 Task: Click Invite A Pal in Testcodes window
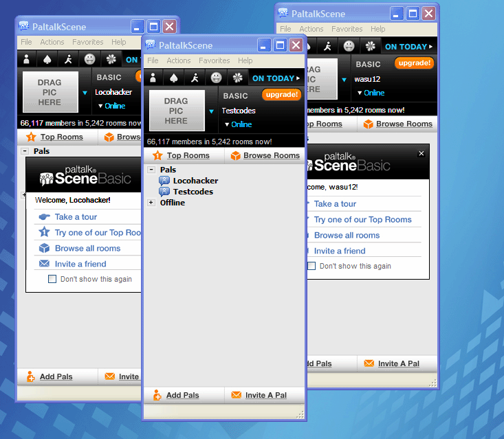point(265,395)
